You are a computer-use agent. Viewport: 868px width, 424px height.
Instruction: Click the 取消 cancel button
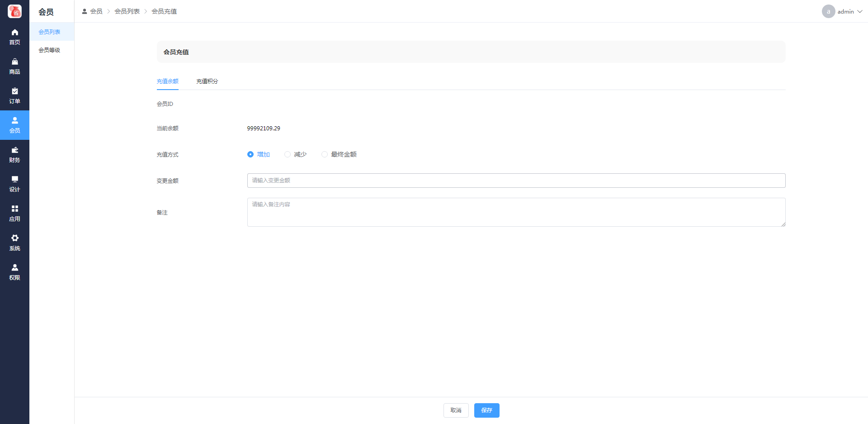coord(456,410)
